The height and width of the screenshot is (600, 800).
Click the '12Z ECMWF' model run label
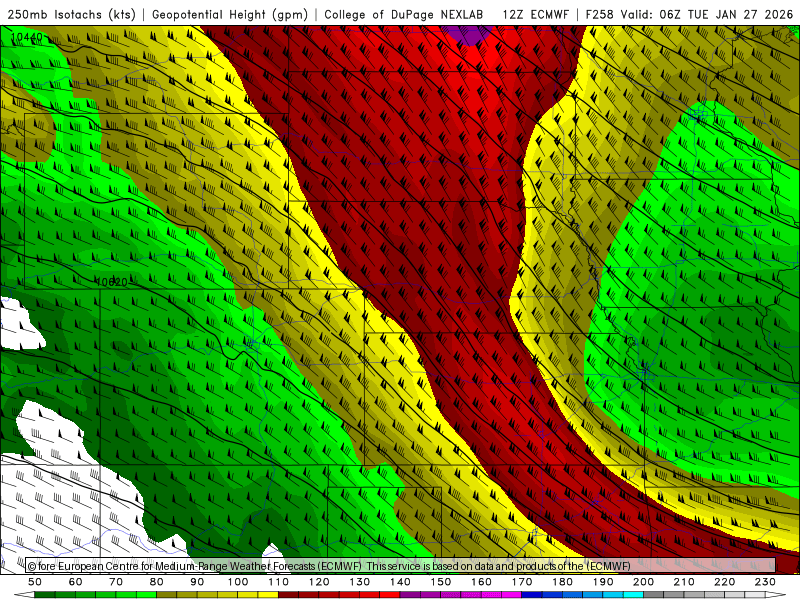(535, 15)
